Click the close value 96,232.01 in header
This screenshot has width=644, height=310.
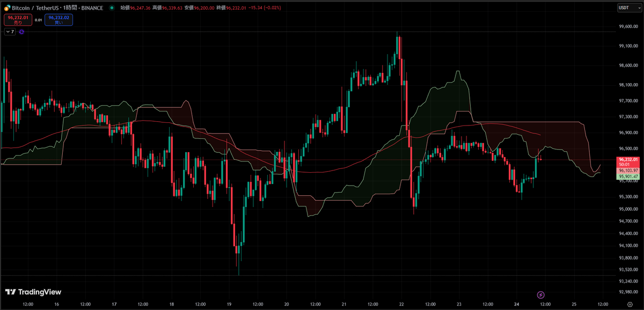click(236, 8)
